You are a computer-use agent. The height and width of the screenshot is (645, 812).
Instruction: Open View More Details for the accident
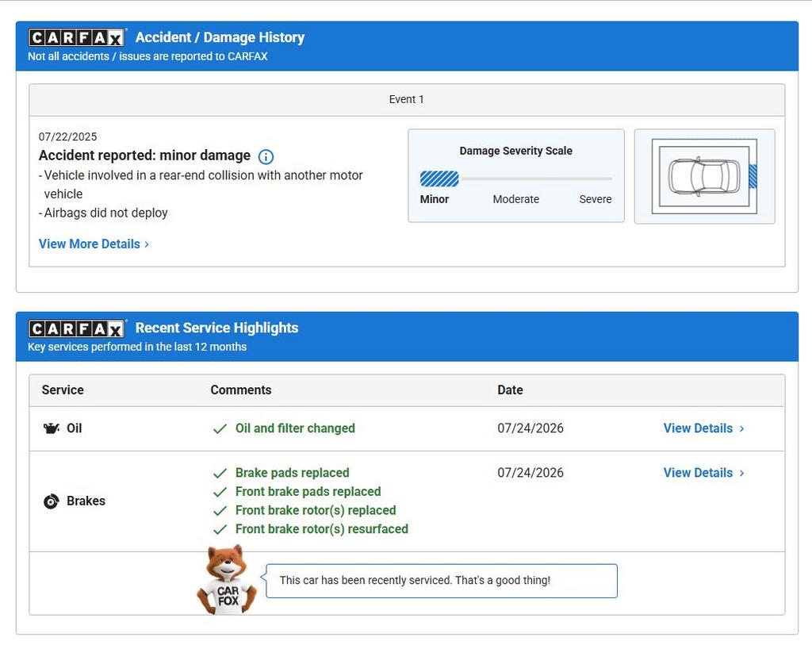[x=94, y=244]
